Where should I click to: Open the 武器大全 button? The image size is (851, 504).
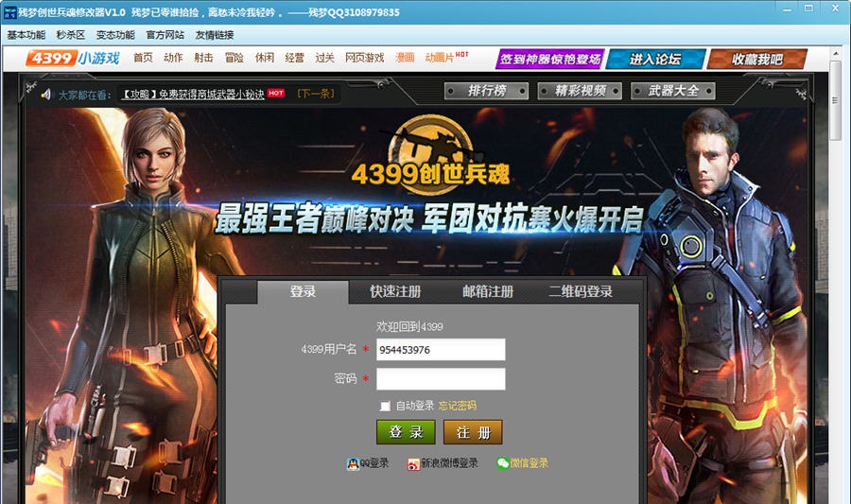click(x=673, y=91)
